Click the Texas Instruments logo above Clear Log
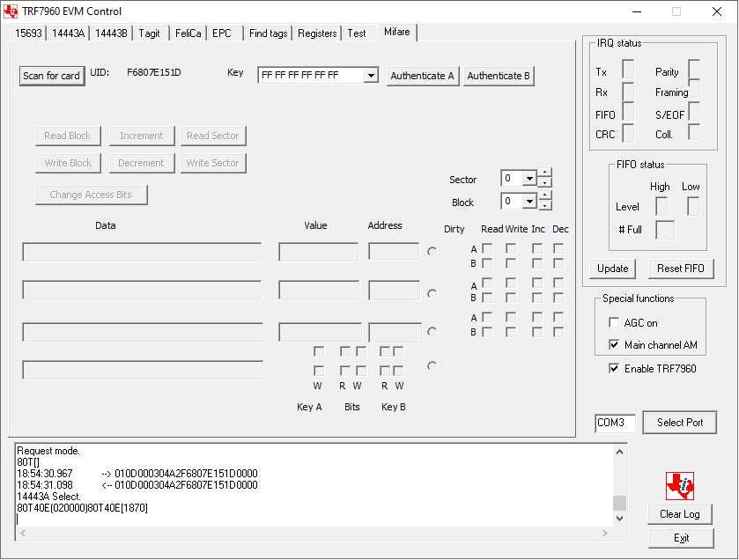 coord(680,486)
